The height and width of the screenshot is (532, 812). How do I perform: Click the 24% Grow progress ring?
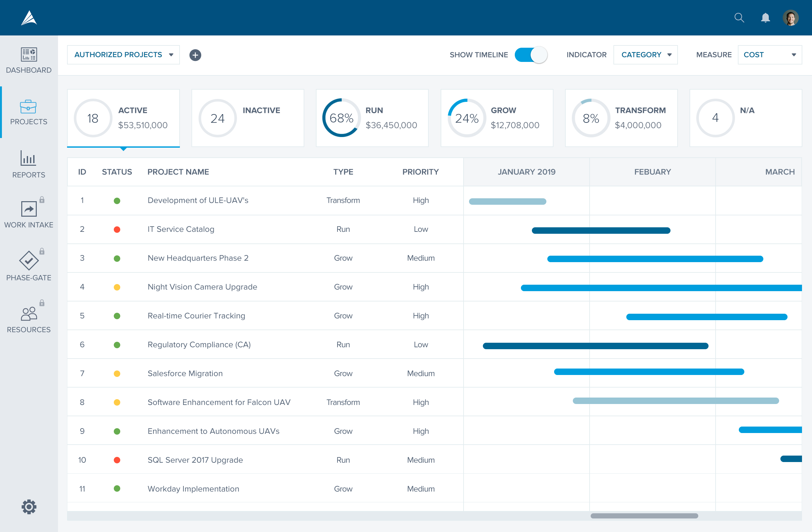pos(467,118)
